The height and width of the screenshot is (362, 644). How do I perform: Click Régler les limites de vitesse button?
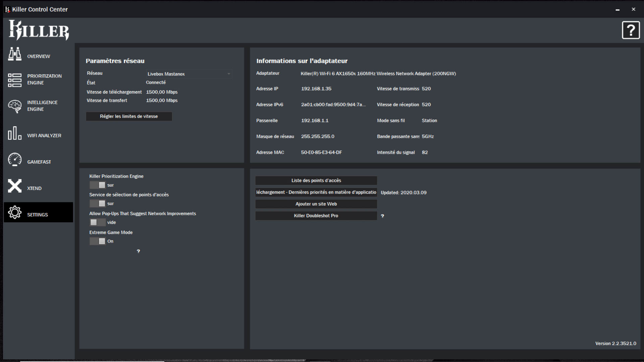coord(129,116)
